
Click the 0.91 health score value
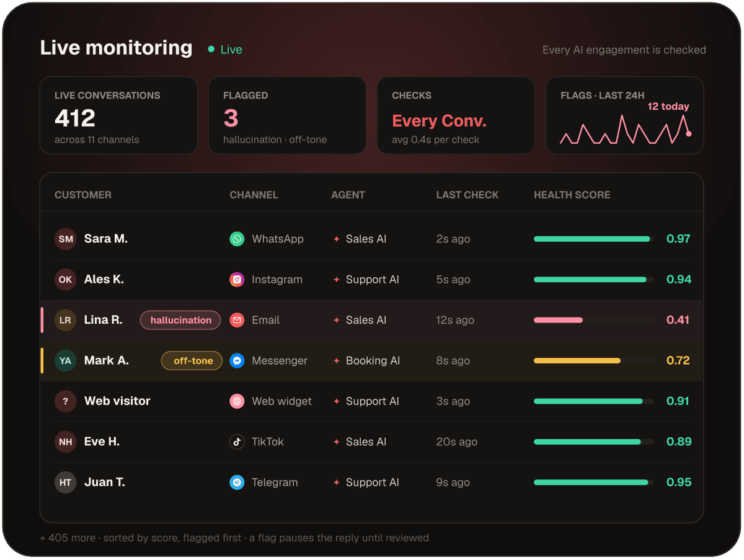(678, 401)
